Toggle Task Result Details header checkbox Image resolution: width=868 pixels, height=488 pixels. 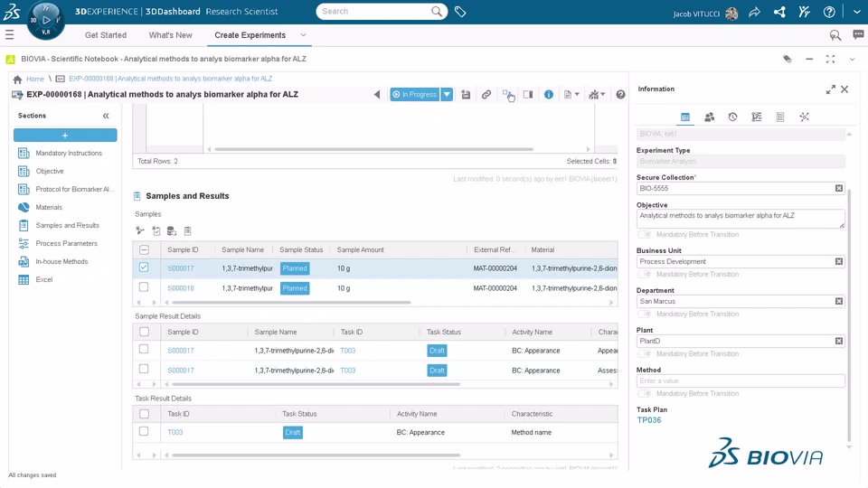(144, 413)
